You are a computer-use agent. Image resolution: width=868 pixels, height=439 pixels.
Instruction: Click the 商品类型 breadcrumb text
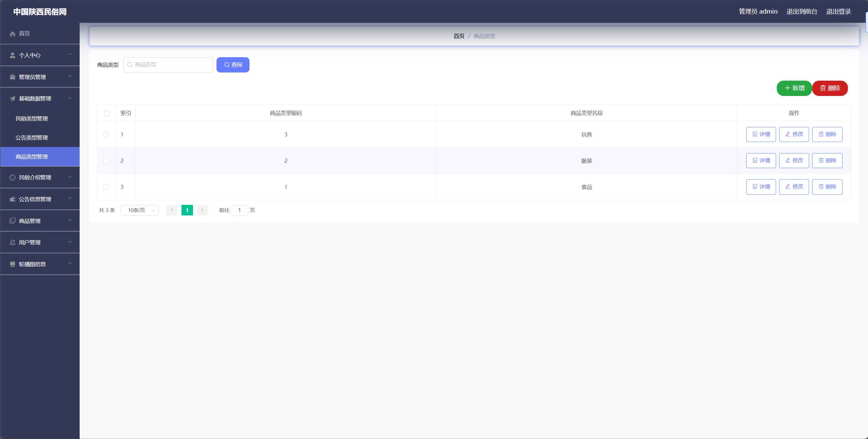click(x=484, y=36)
